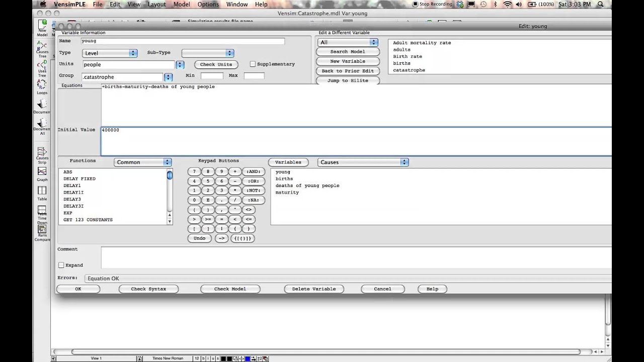Click the previous view up-arrow in status bar
The image size is (644, 362).
tap(53, 358)
